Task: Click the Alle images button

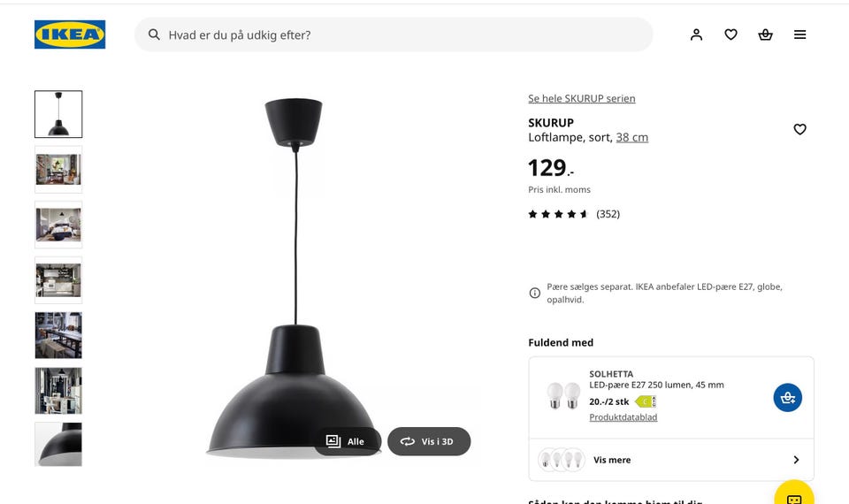Action: tap(348, 441)
